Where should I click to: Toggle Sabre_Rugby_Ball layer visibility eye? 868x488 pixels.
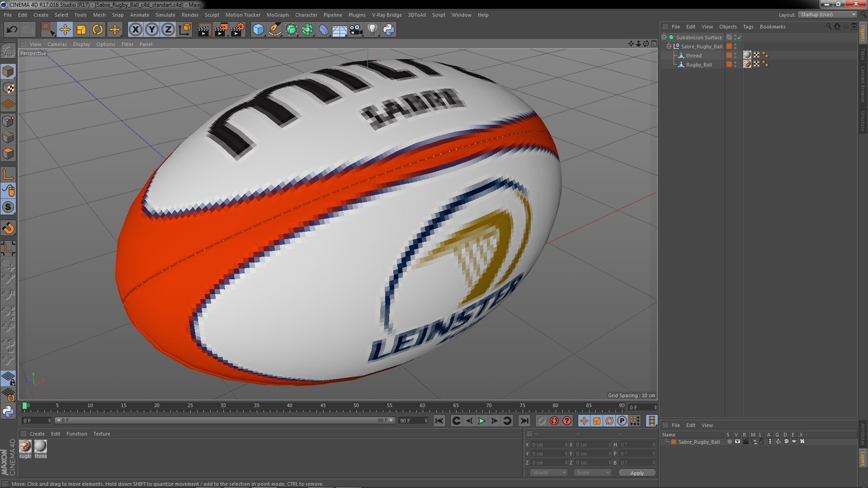[x=737, y=442]
